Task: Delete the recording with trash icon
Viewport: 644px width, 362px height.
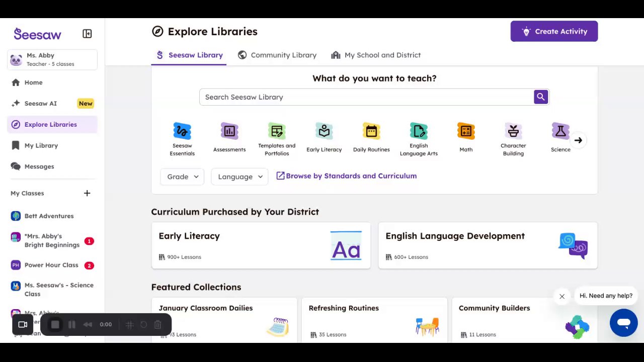Action: click(157, 325)
